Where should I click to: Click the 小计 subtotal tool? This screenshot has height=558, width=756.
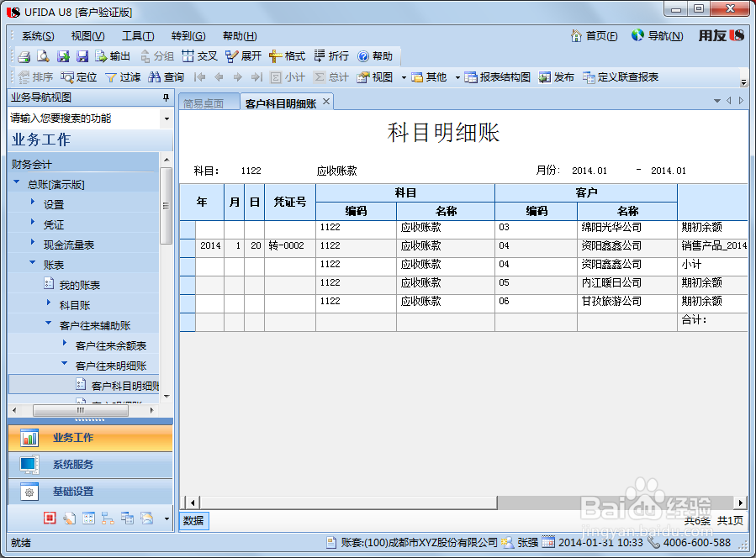pyautogui.click(x=288, y=77)
